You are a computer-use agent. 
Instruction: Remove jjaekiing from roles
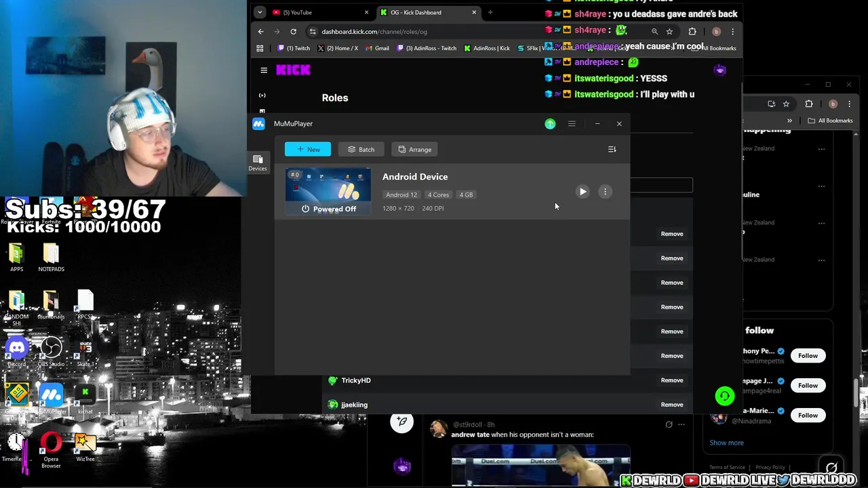pos(672,405)
